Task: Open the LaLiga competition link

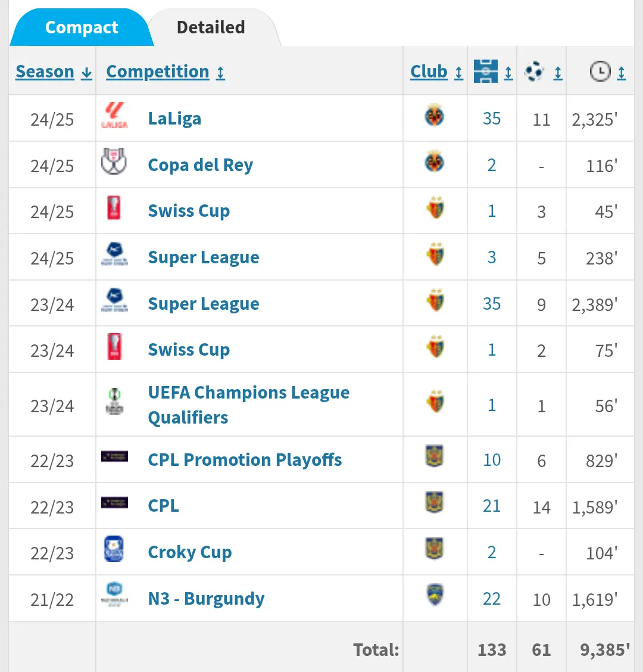Action: coord(174,119)
